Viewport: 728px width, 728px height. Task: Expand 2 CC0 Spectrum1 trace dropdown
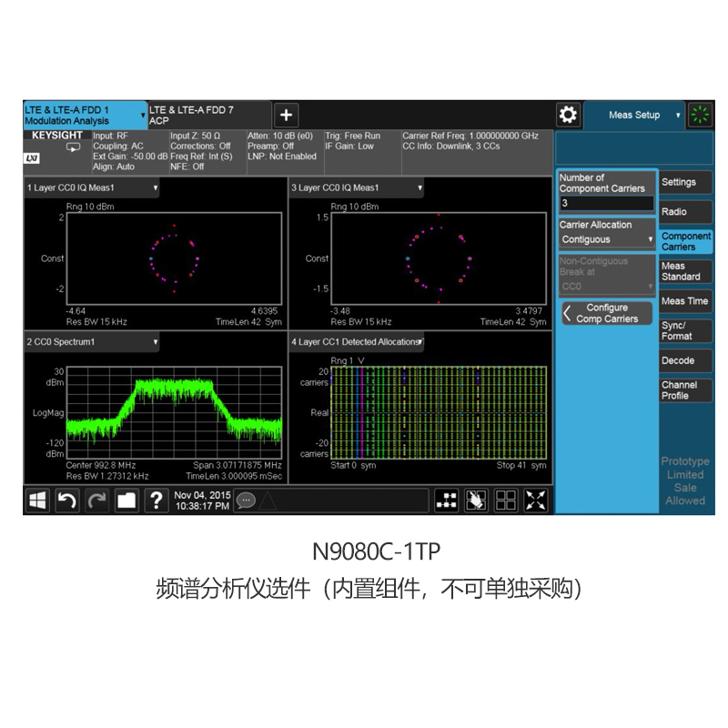pos(156,342)
